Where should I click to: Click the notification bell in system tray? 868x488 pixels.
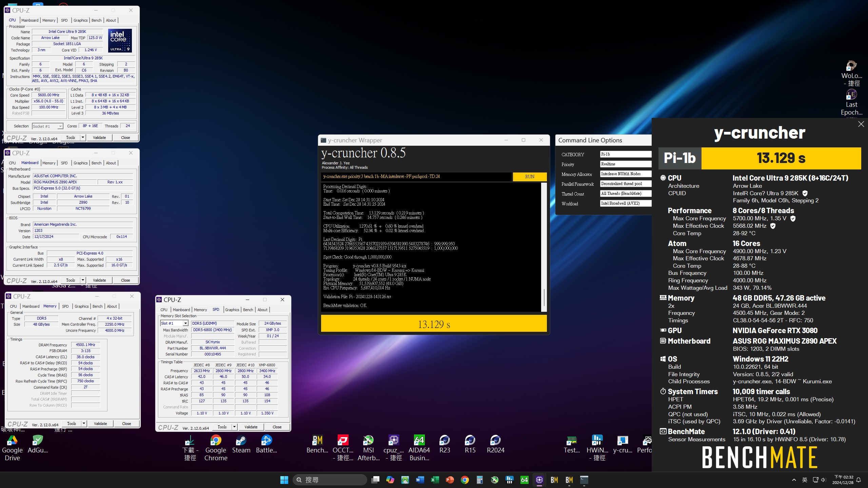859,480
